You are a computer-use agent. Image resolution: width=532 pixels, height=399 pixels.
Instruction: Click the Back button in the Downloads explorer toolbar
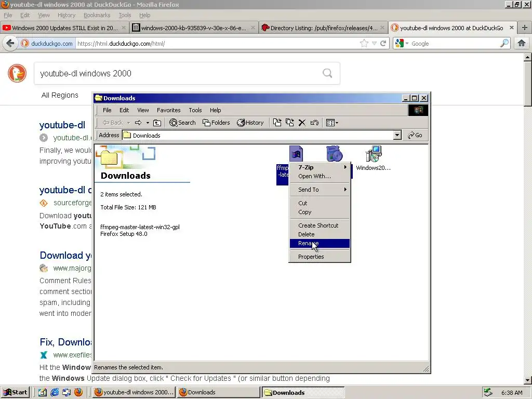point(113,123)
